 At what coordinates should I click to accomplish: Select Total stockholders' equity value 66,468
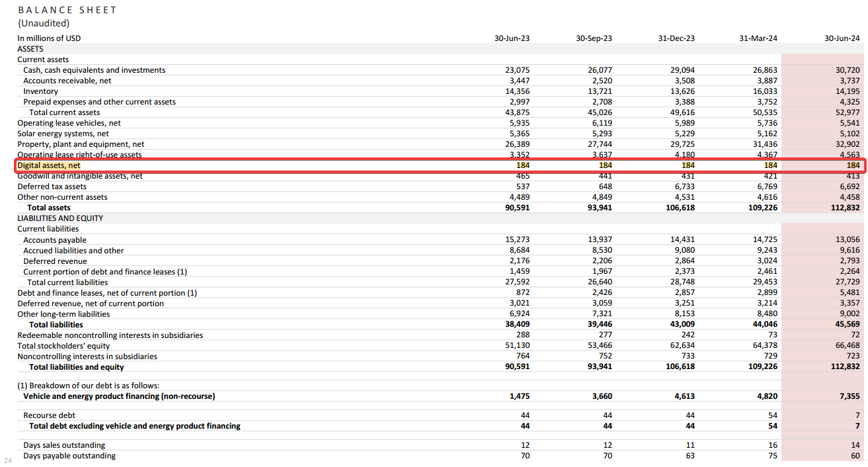click(x=848, y=346)
